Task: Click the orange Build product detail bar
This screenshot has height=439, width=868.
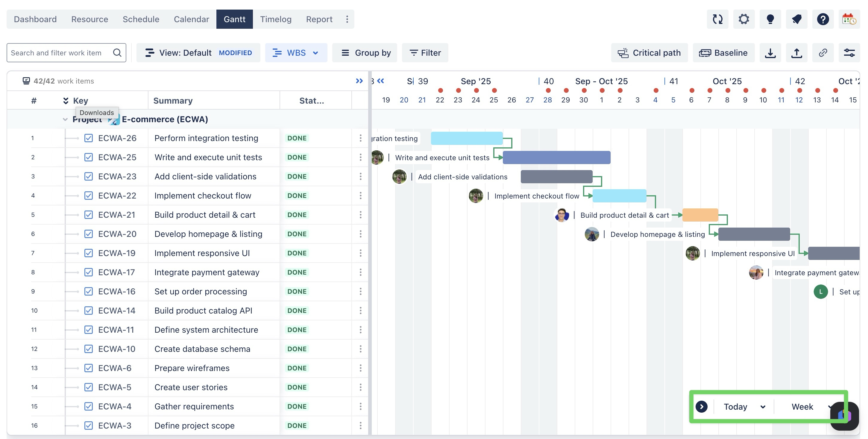Action: coord(700,215)
